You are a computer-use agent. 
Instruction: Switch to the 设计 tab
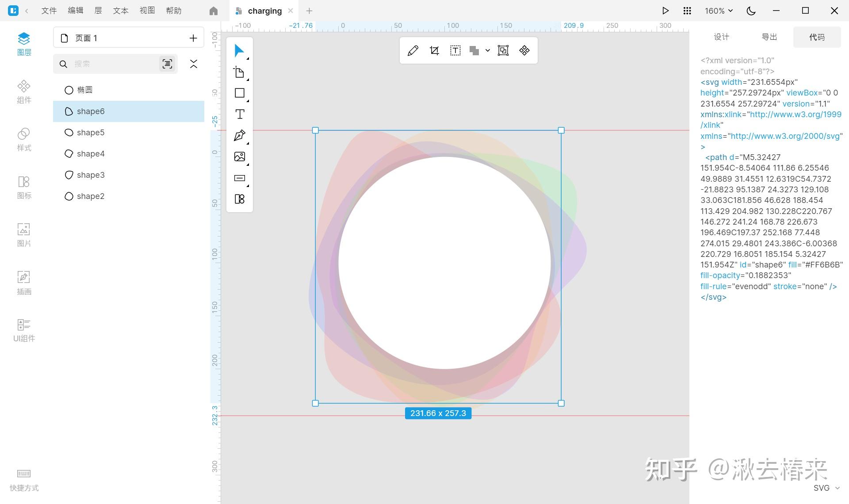pyautogui.click(x=721, y=37)
